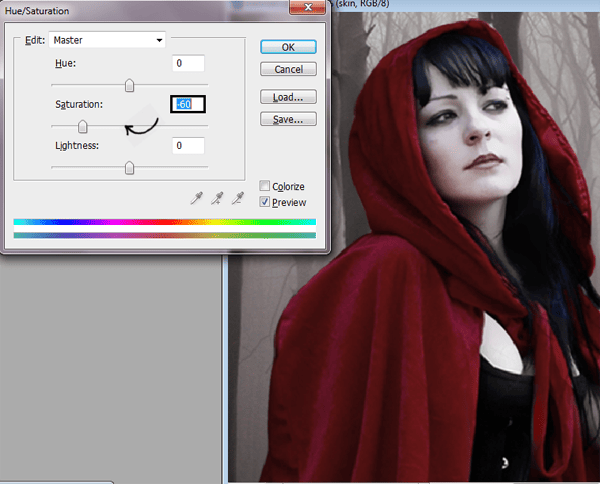This screenshot has width=600, height=484.
Task: Click the lower color spectrum bar
Action: 164,235
